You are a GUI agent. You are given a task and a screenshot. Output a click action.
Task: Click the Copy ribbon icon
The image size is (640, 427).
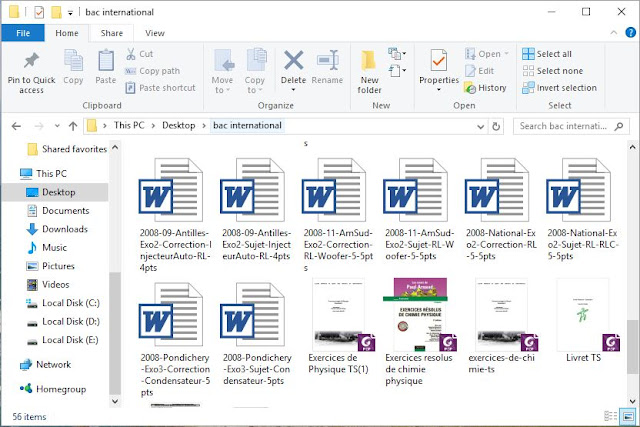click(x=73, y=61)
